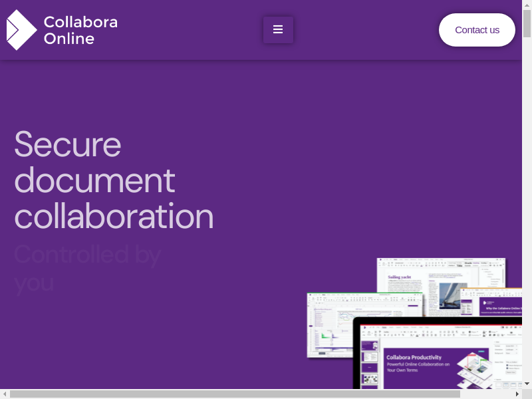Click the horizontal scrollbar left arrow
The height and width of the screenshot is (399, 532).
(5, 394)
